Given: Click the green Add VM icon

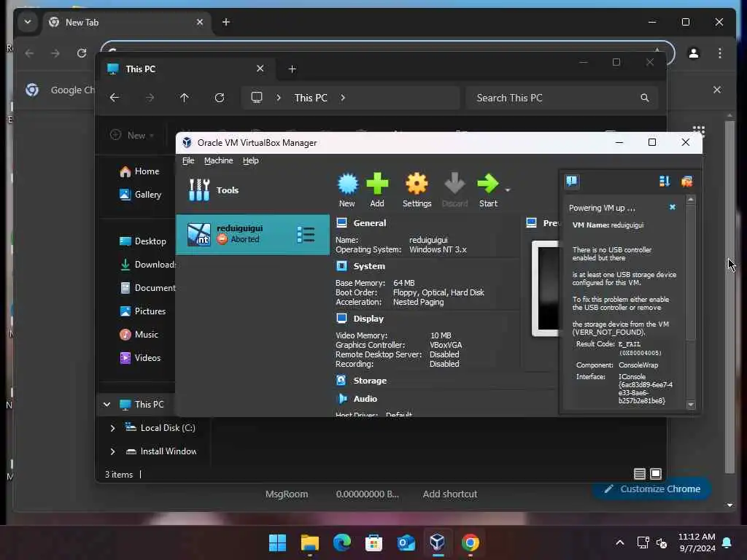Looking at the screenshot, I should click(377, 190).
